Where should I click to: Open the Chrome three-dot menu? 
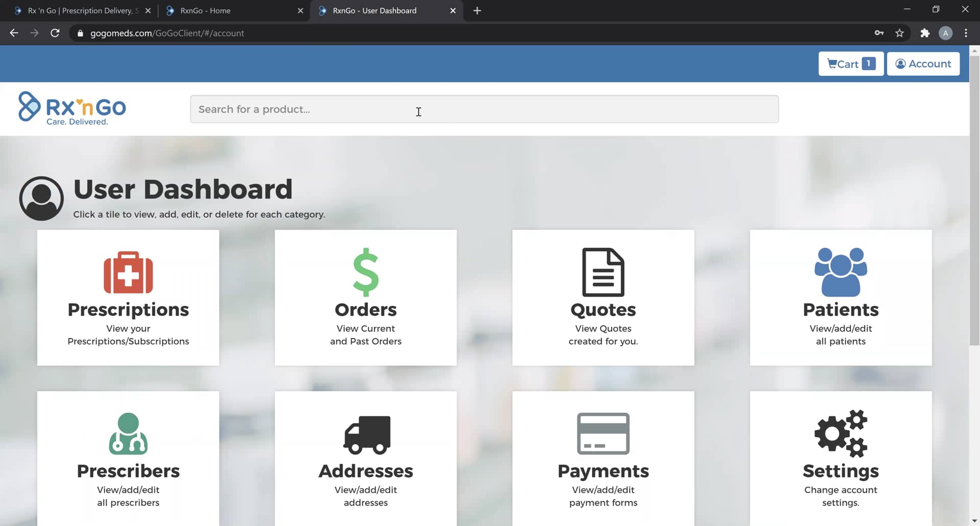[x=966, y=33]
